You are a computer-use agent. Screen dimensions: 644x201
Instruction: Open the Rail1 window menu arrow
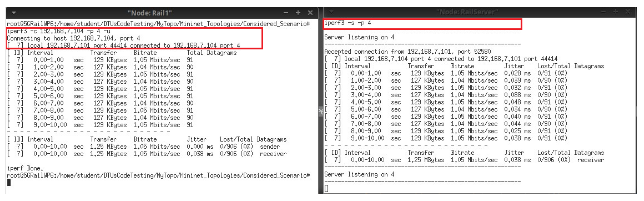(14, 12)
